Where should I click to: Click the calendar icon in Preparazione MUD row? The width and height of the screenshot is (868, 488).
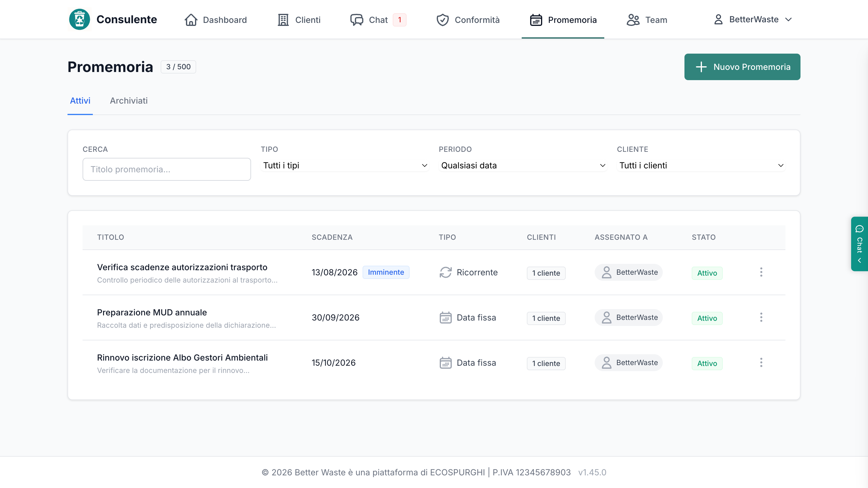tap(445, 317)
